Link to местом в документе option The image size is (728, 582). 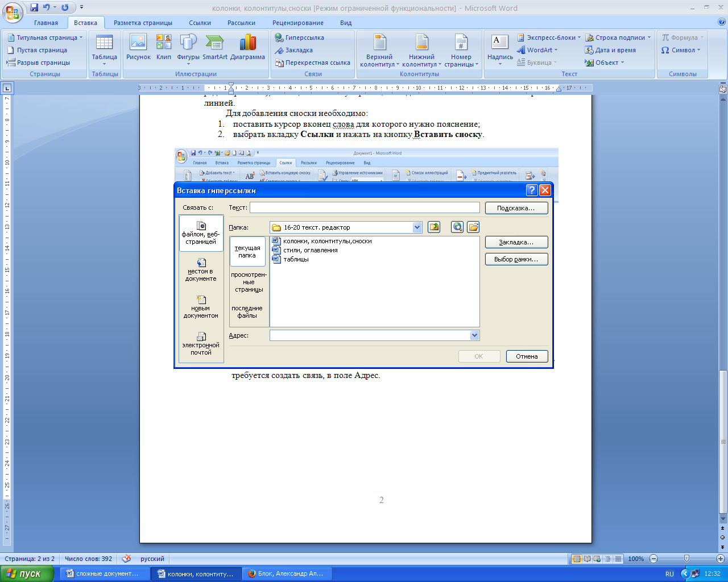(x=201, y=271)
